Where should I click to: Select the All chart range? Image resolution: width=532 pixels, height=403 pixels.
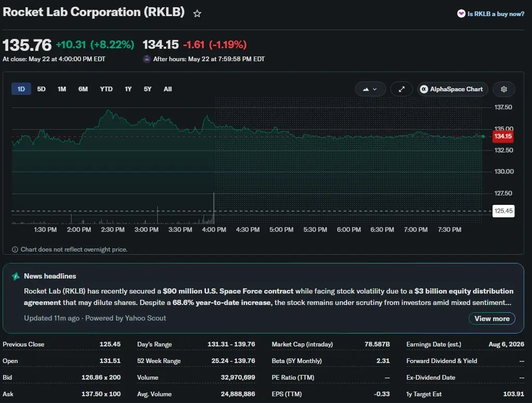tap(168, 89)
